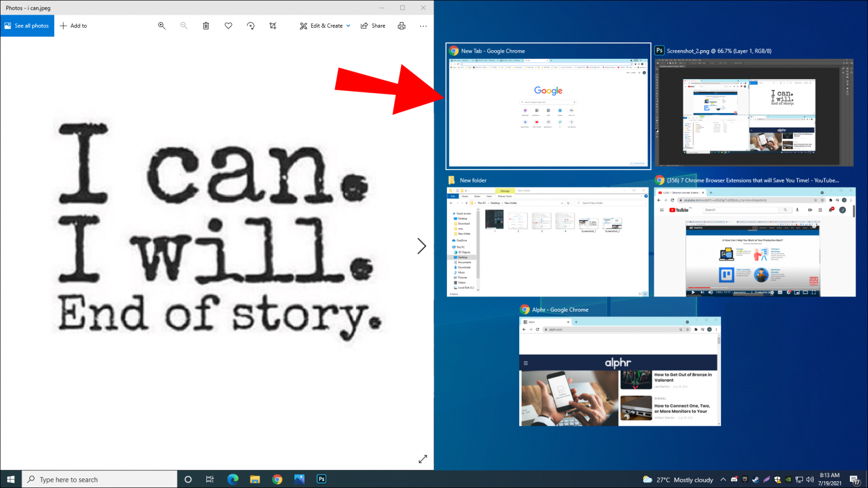Click the zoom out magnifier icon
Screen dimensions: 868x488
coord(184,25)
